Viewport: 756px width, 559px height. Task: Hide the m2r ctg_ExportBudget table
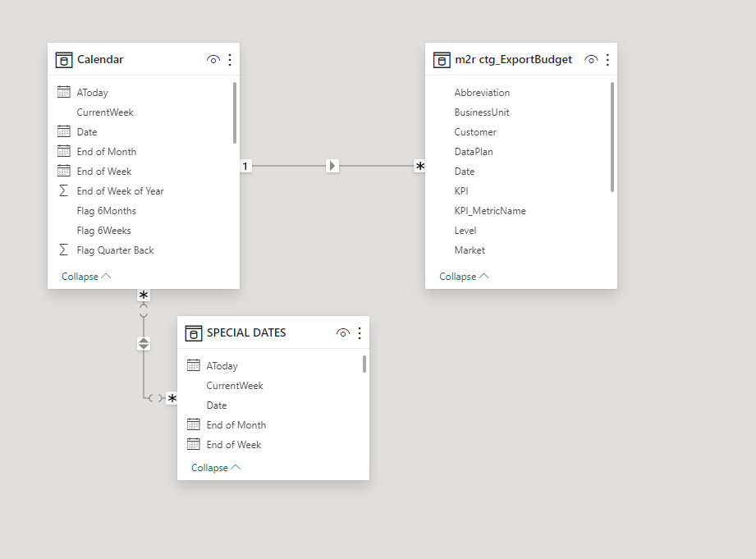[591, 60]
